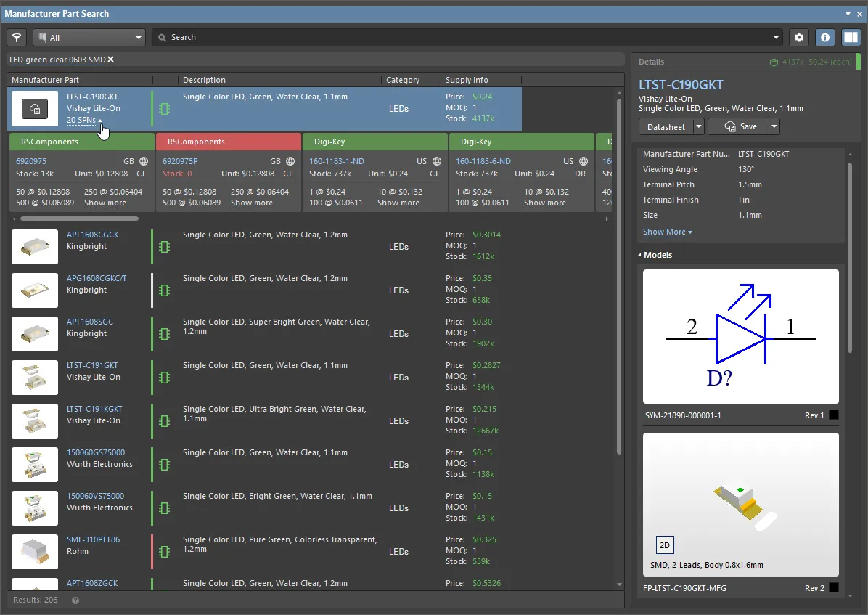Viewport: 868px width, 615px height.
Task: Click the Datasheet button
Action: [666, 127]
